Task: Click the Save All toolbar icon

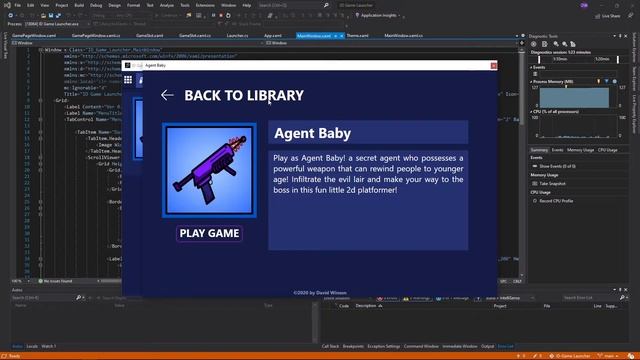Action: (x=58, y=16)
